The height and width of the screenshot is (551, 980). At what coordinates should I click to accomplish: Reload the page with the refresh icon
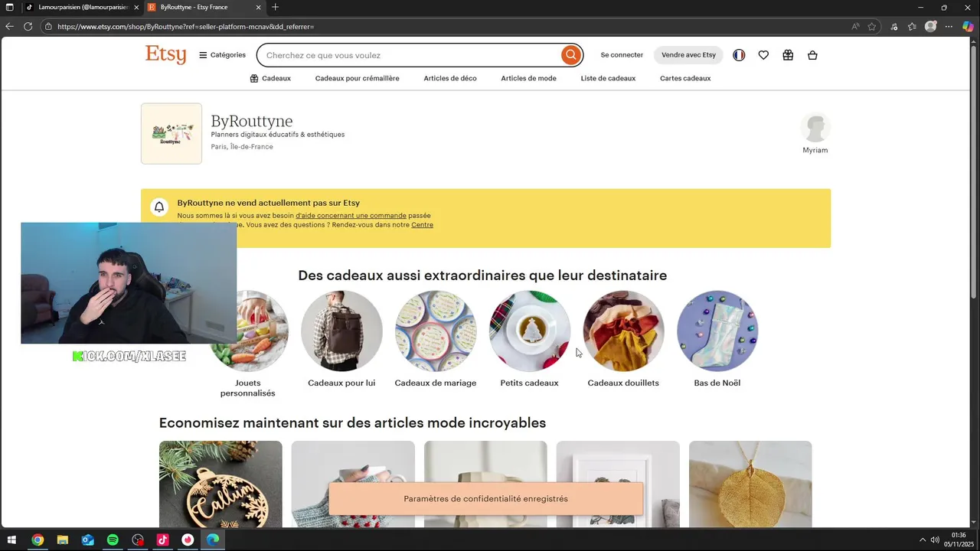pos(28,26)
